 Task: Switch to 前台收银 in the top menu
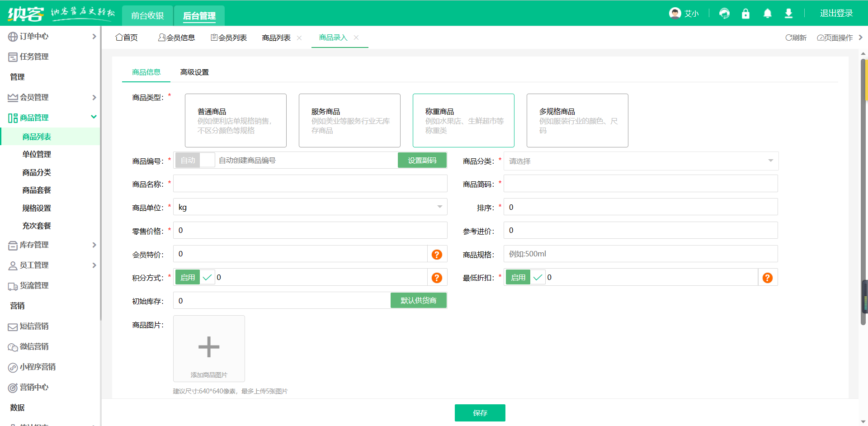coord(147,15)
